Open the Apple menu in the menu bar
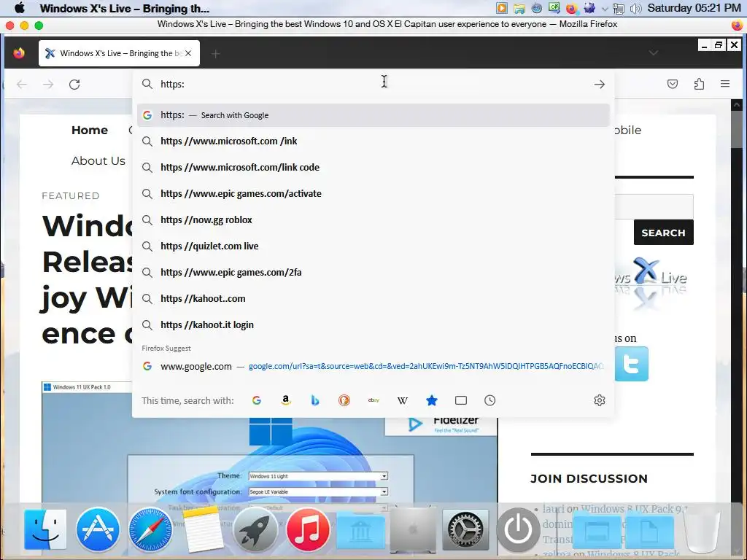Viewport: 747px width, 560px height. [20, 8]
